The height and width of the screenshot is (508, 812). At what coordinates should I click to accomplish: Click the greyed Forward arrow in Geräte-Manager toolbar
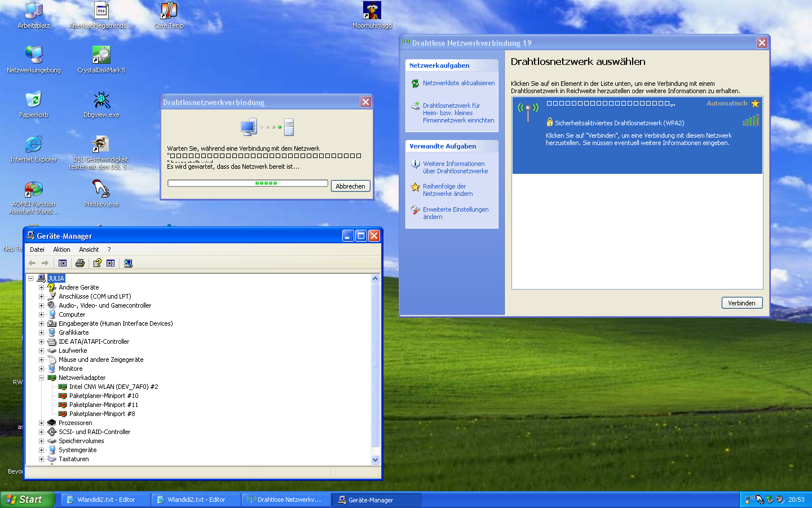pos(45,263)
